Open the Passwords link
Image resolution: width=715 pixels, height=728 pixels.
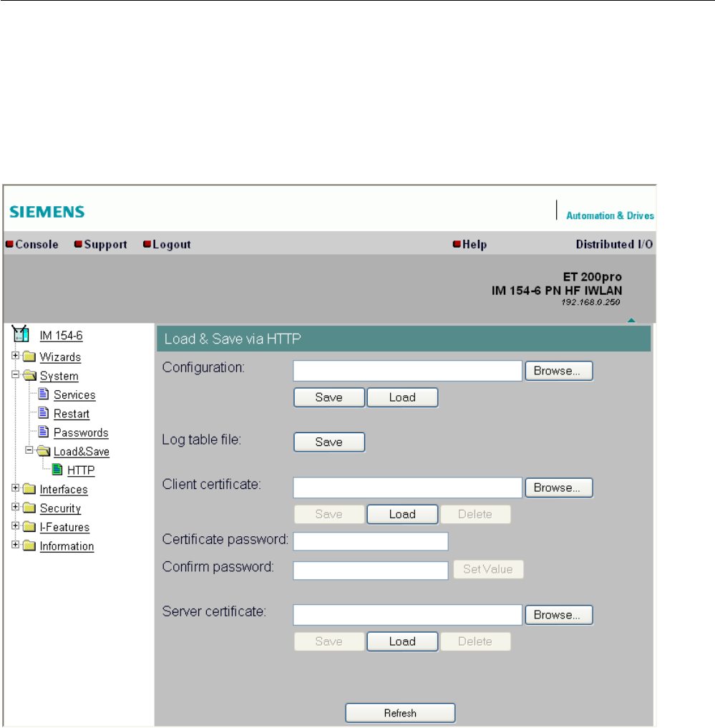click(x=82, y=432)
